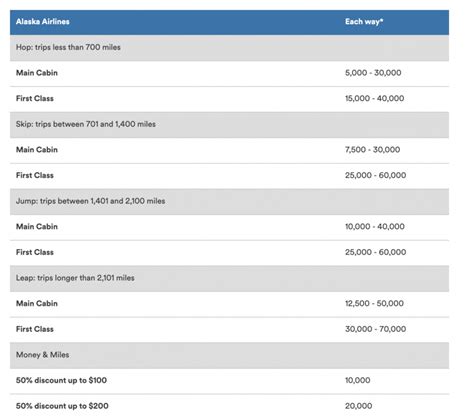Select the Money & Miles section row
The height and width of the screenshot is (420, 474).
pos(229,356)
